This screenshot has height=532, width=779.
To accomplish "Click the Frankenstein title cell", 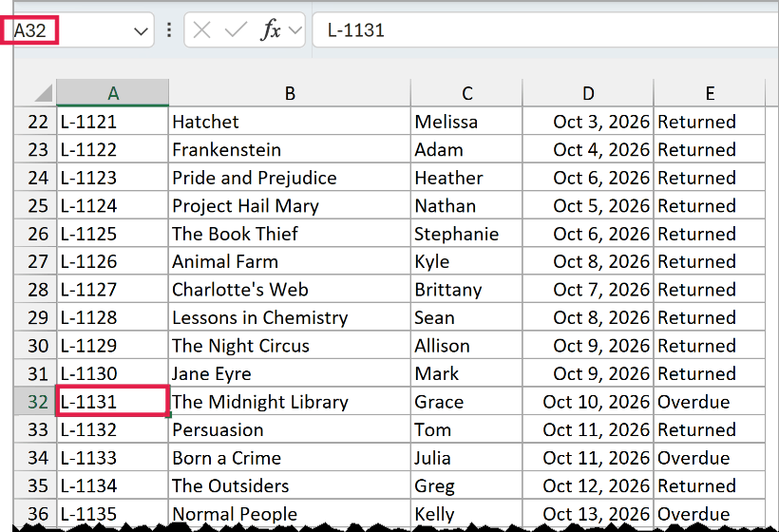I will click(x=290, y=149).
